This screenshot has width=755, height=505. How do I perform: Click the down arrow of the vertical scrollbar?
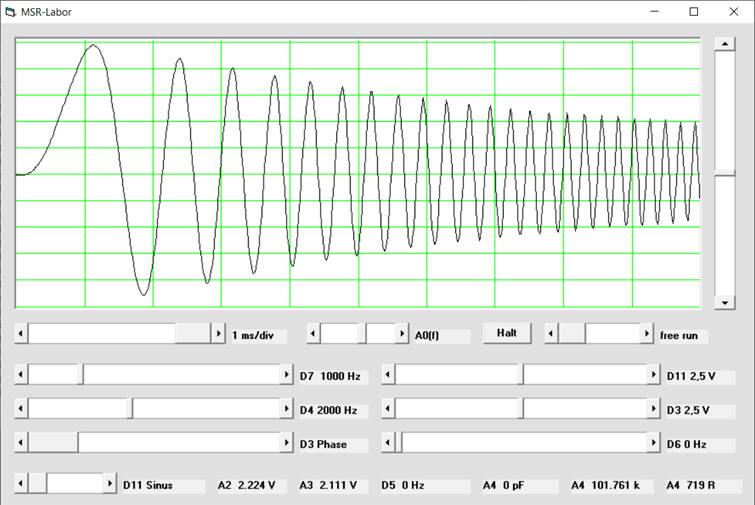tap(724, 302)
